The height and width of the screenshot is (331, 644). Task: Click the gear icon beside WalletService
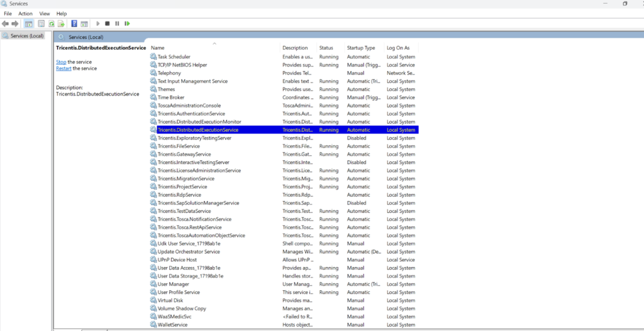tap(153, 325)
